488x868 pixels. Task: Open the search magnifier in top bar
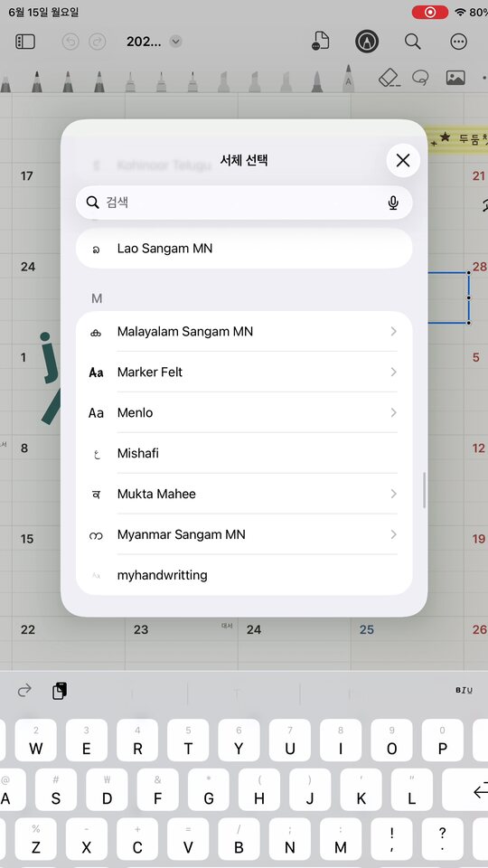[x=412, y=42]
